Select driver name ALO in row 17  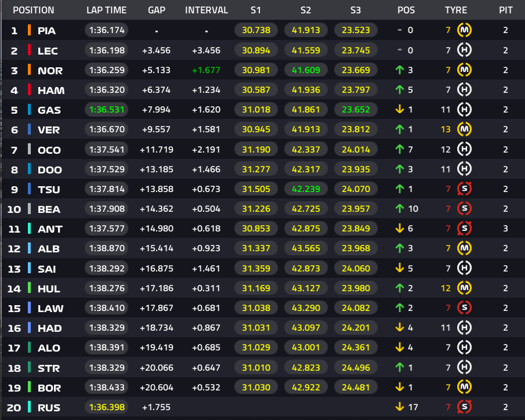[x=49, y=348]
